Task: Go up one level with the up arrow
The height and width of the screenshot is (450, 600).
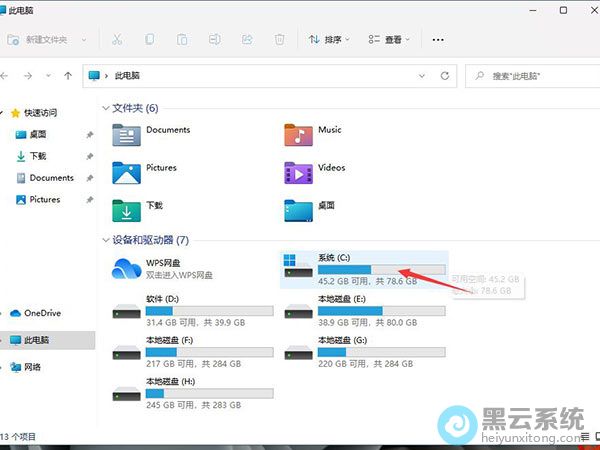Action: (68, 75)
